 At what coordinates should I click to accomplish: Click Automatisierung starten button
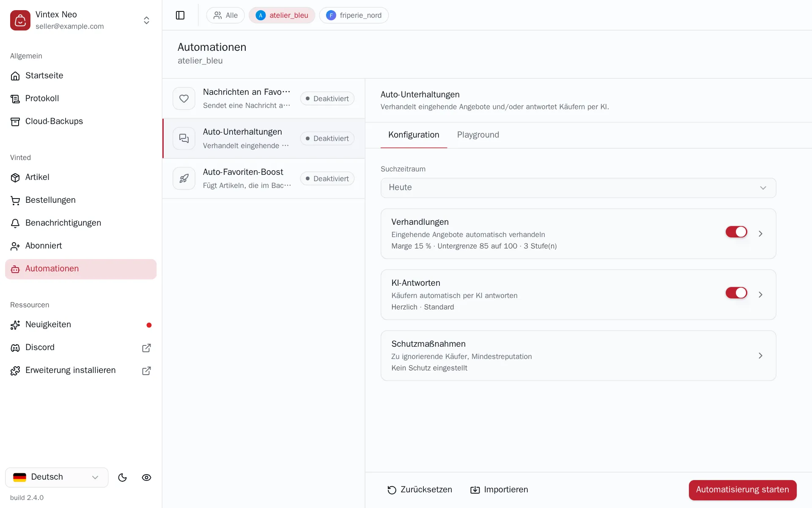tap(743, 490)
